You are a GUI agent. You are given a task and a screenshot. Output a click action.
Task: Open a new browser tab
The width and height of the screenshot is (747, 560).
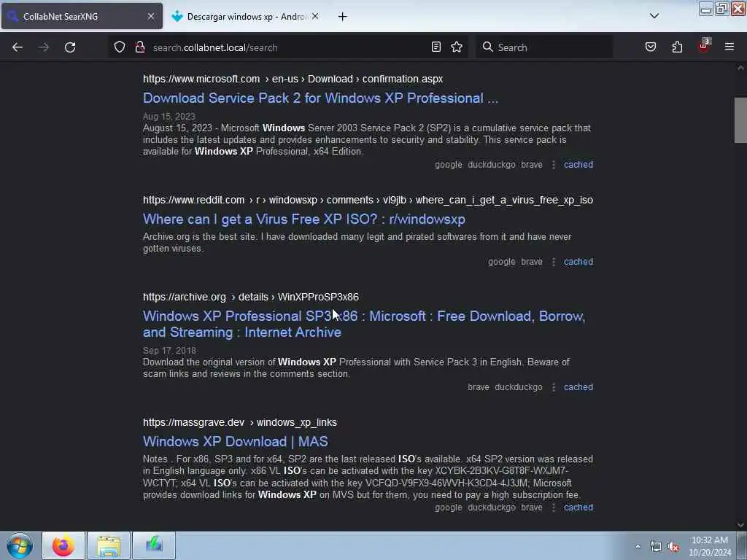pyautogui.click(x=343, y=17)
